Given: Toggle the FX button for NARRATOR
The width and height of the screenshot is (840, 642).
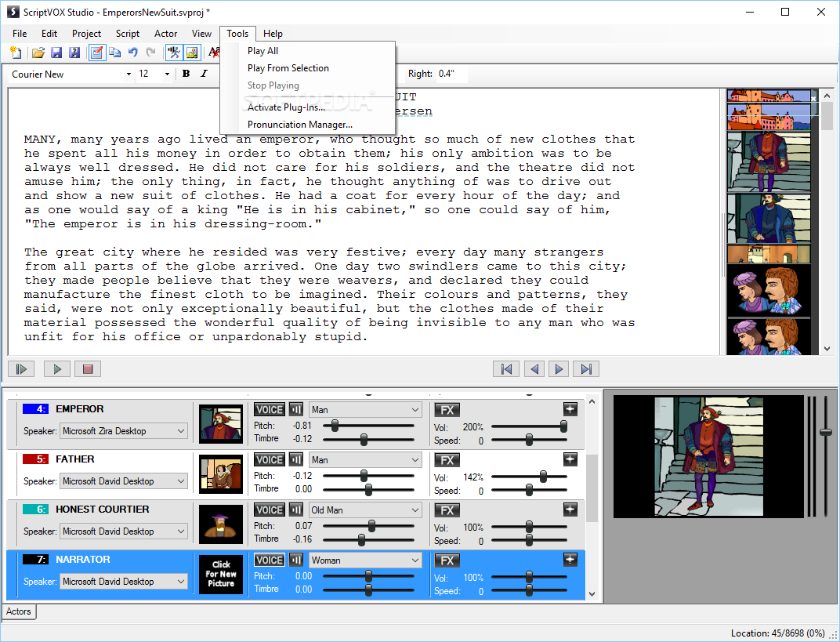Looking at the screenshot, I should point(447,560).
